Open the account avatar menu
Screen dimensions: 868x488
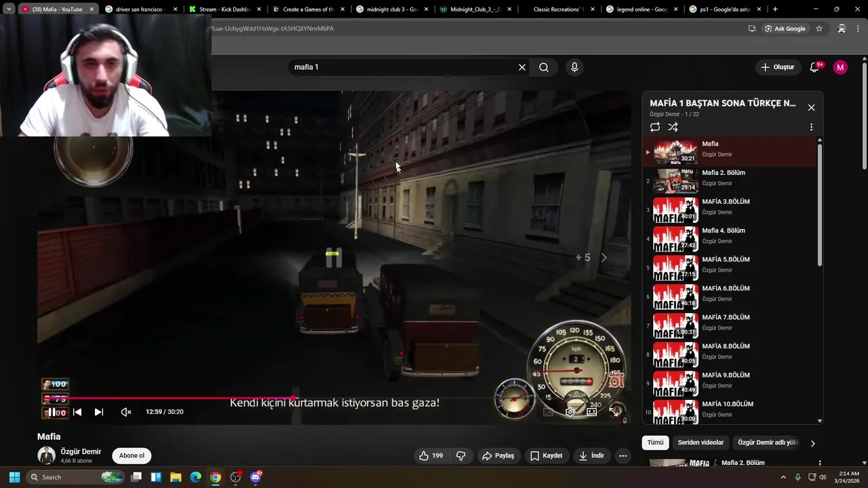pos(840,67)
